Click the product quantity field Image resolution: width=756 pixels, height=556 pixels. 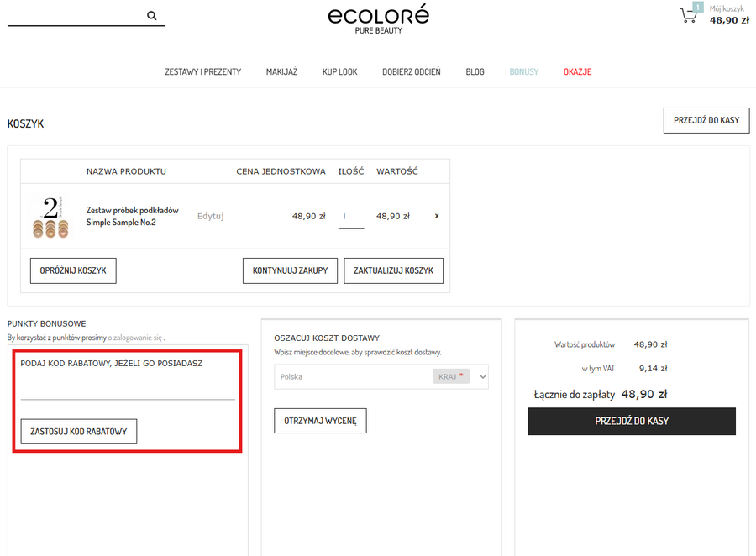coord(350,217)
